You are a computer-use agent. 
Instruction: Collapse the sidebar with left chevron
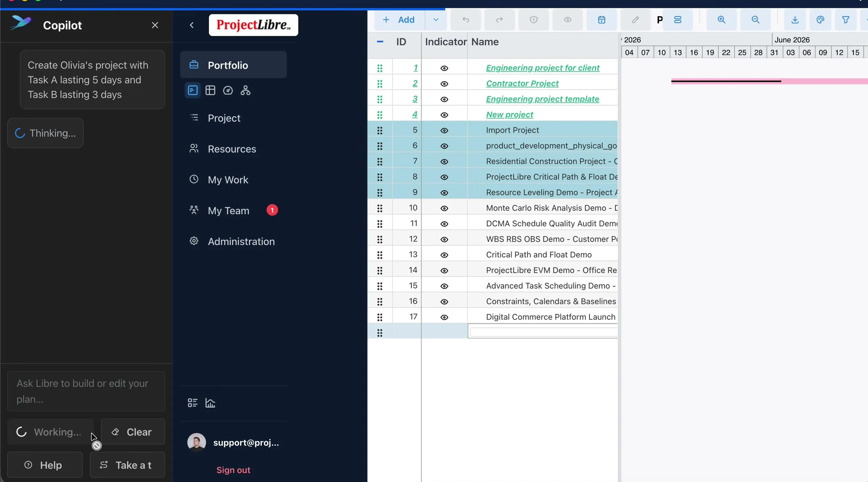click(192, 25)
